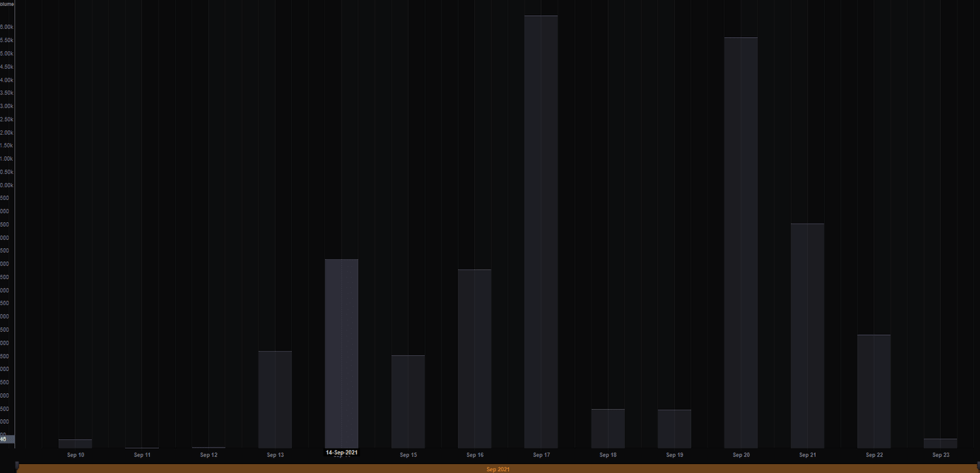Viewport: 980px width, 473px height.
Task: Select the Sep 19 volume bar
Action: pos(674,429)
